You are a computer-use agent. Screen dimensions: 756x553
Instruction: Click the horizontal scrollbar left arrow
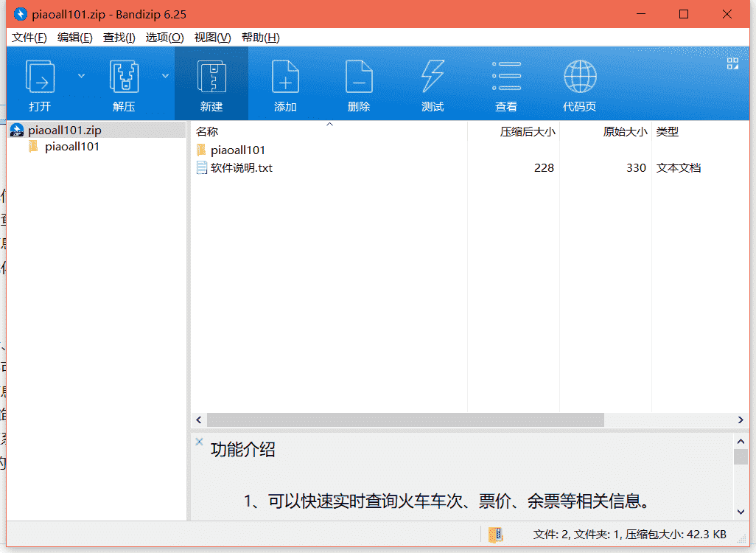point(199,420)
